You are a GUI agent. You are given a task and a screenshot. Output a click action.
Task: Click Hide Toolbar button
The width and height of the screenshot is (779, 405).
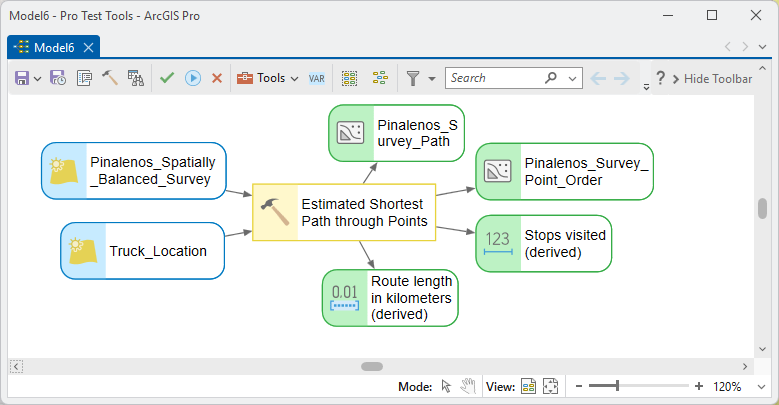[712, 79]
